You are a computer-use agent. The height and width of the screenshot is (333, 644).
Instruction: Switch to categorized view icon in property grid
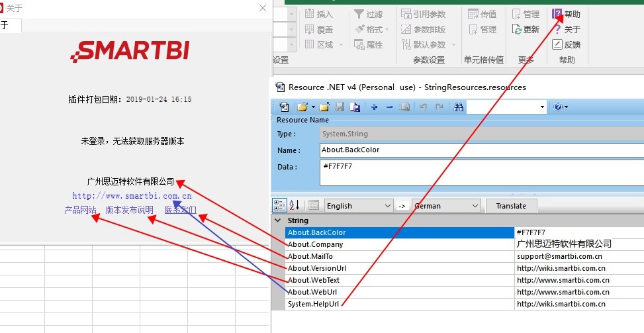pyautogui.click(x=279, y=205)
